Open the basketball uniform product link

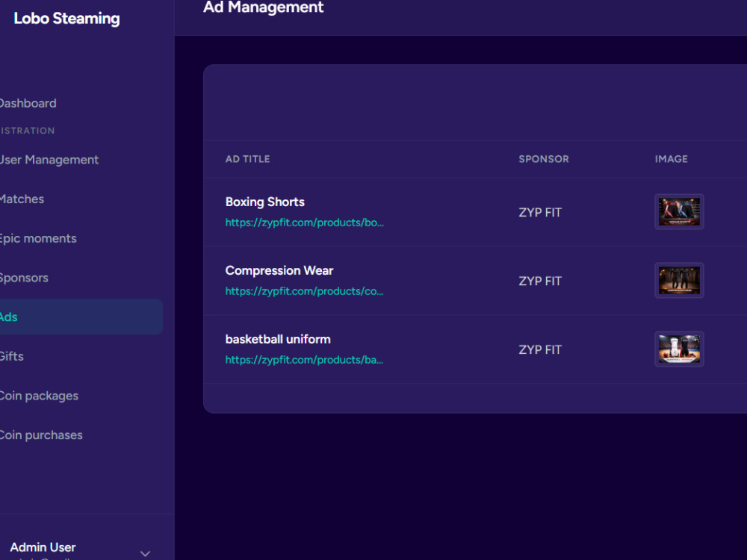pos(305,360)
